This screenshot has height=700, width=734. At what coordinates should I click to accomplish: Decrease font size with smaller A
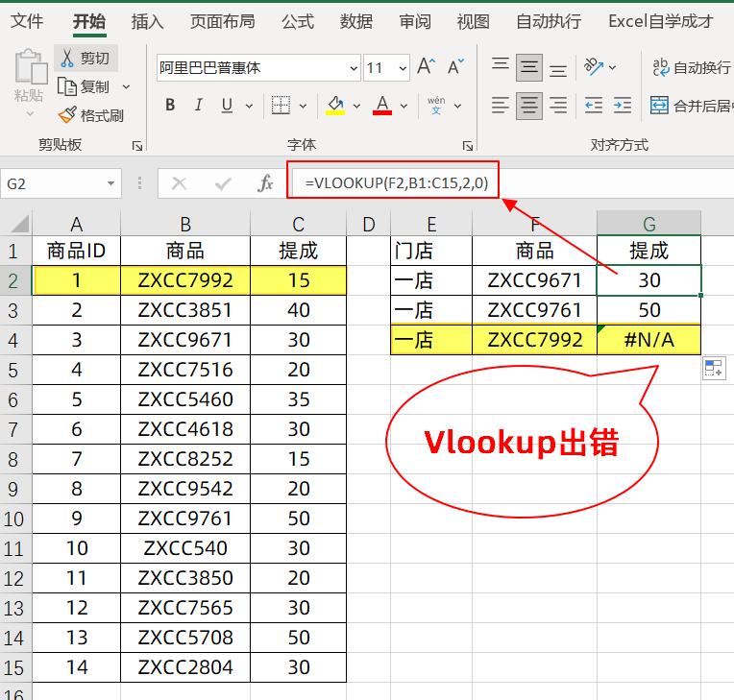[x=455, y=66]
